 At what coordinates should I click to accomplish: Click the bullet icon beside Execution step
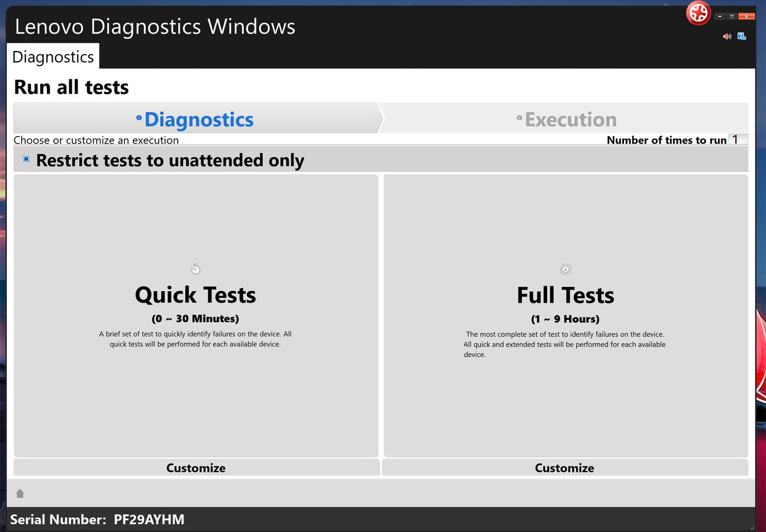[x=519, y=118]
